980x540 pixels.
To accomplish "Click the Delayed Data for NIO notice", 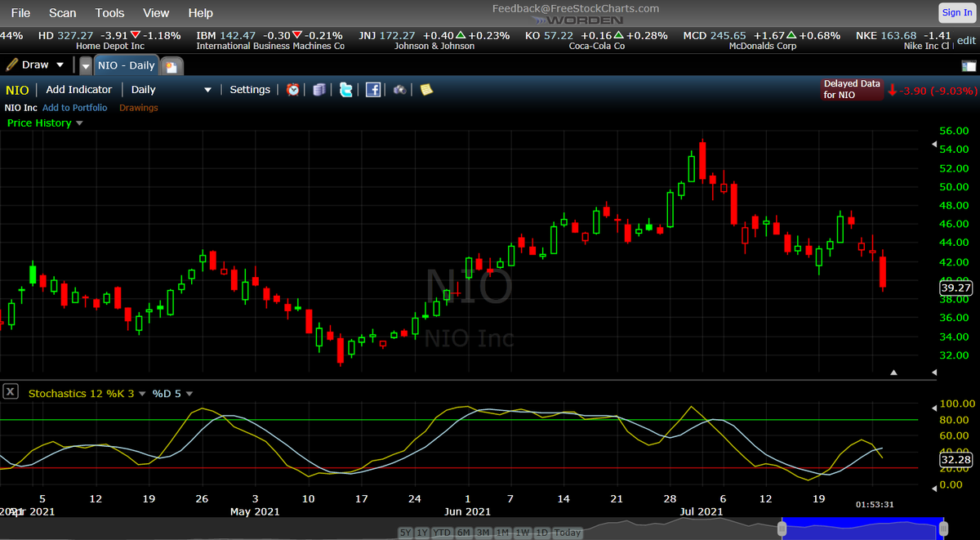I will tap(852, 89).
